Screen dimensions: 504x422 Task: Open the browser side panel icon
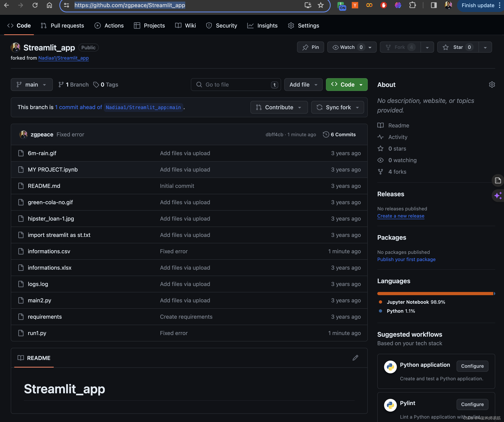pos(434,5)
